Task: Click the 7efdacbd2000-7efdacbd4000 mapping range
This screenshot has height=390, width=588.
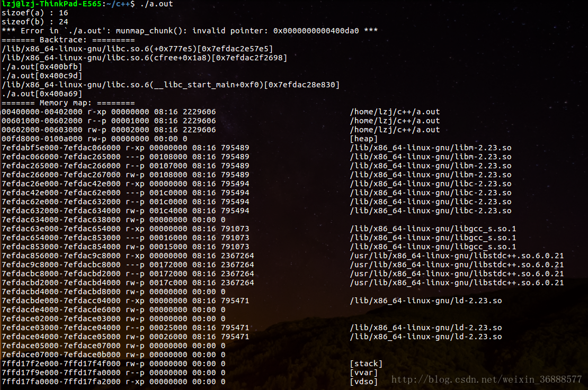Action: (61, 283)
